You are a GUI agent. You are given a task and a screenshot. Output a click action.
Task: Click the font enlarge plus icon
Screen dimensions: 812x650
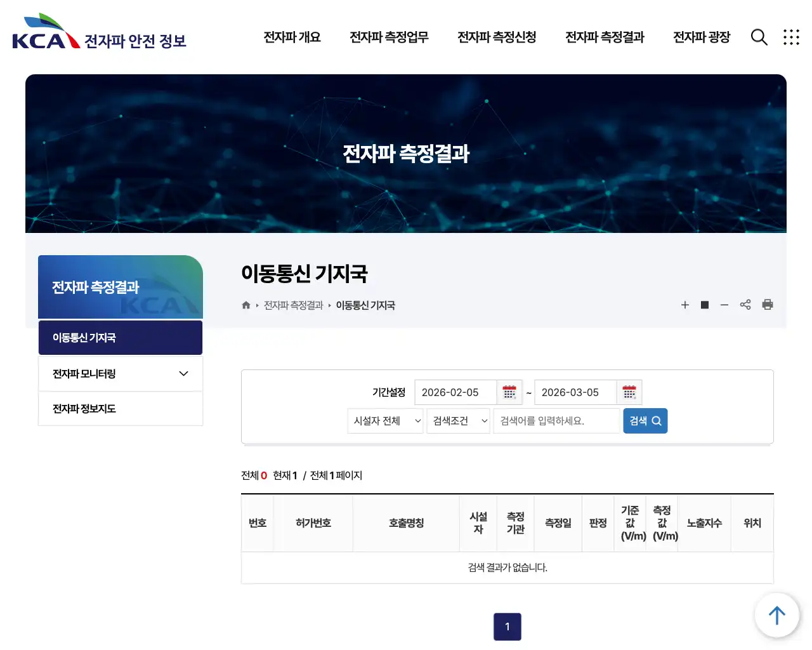coord(685,305)
